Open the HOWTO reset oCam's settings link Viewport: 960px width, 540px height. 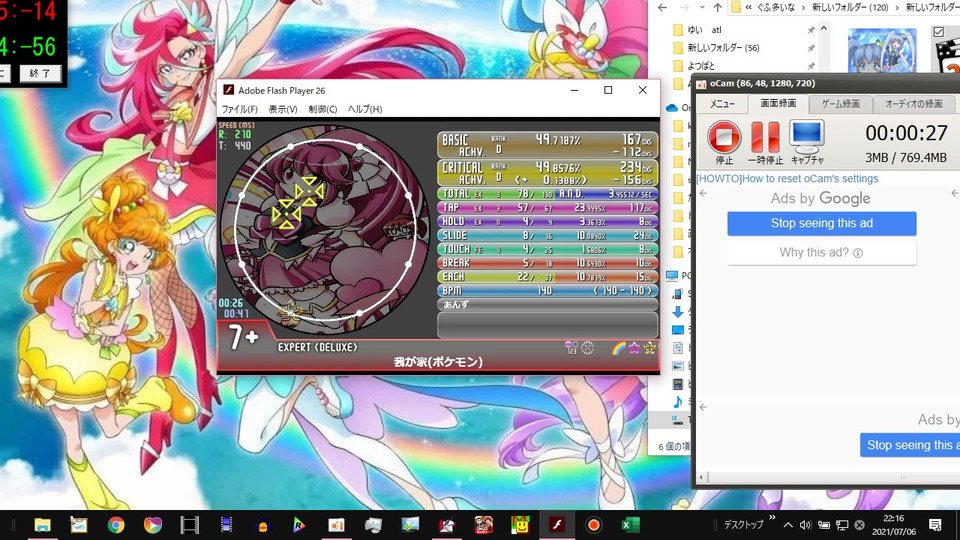[x=787, y=179]
